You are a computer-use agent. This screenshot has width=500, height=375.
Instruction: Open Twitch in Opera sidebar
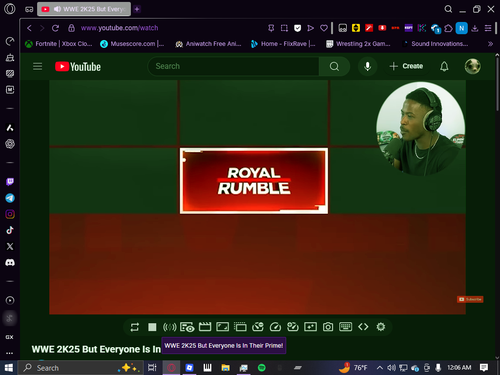point(10,182)
